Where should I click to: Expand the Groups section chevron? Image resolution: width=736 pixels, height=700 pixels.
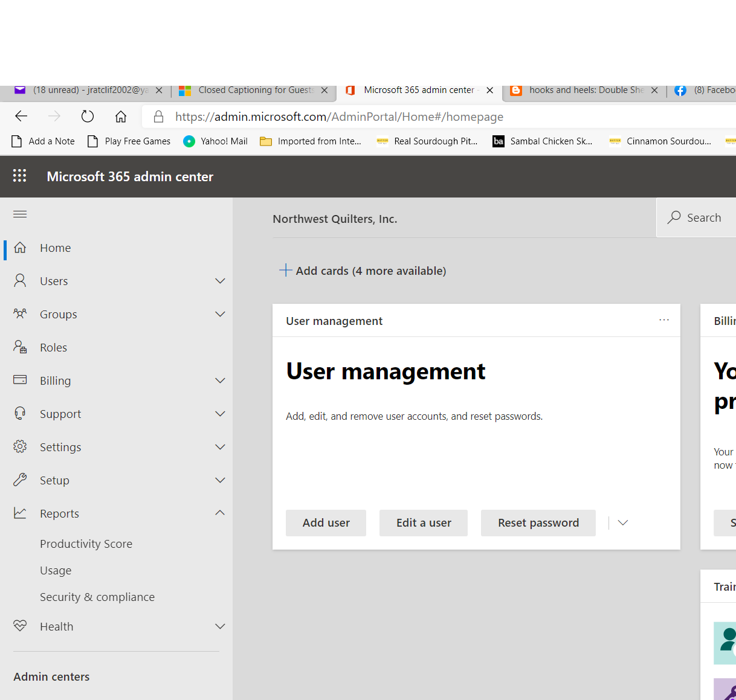pyautogui.click(x=220, y=314)
